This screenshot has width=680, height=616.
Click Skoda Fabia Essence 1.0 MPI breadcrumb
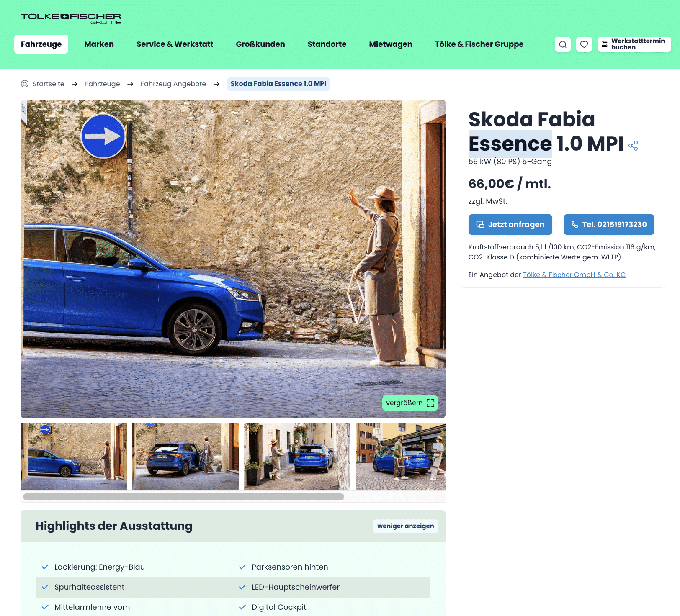click(x=278, y=84)
